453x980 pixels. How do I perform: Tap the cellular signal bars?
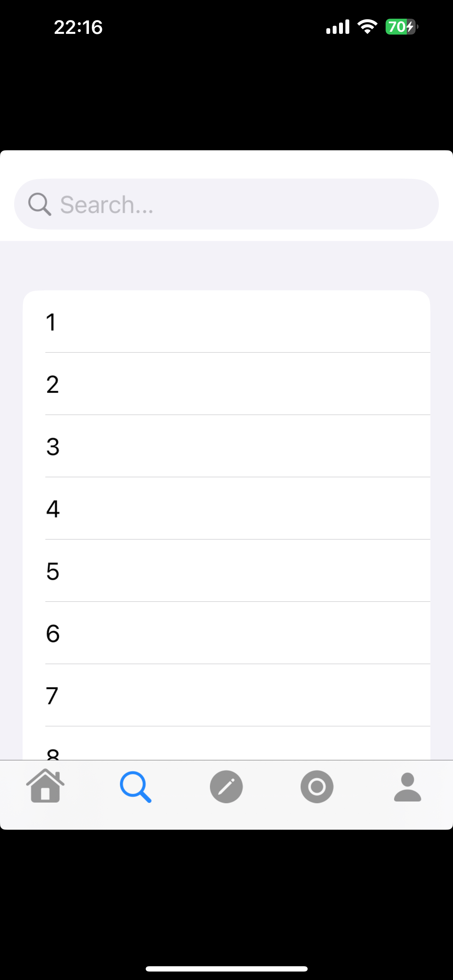pyautogui.click(x=338, y=27)
